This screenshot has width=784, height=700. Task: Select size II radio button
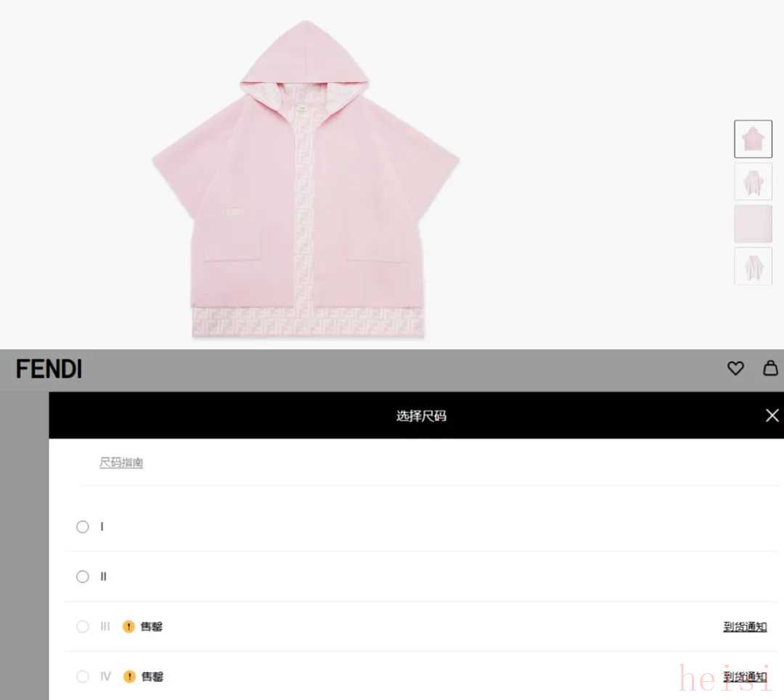point(83,577)
